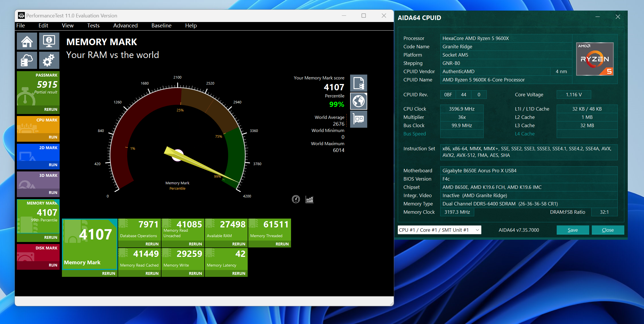The image size is (644, 324).
Task: Click the Memory Latency 42 tile
Action: pos(226,259)
